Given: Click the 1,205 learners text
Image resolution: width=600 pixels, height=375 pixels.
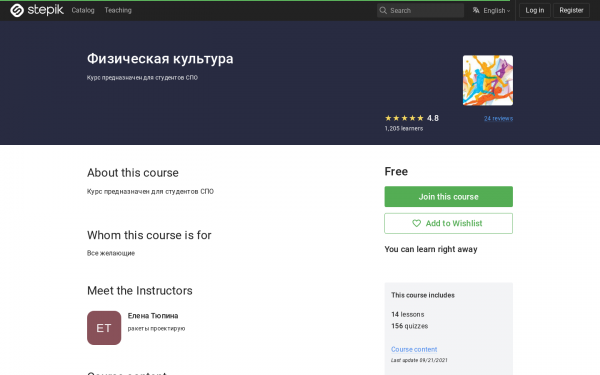Looking at the screenshot, I should pos(404,129).
